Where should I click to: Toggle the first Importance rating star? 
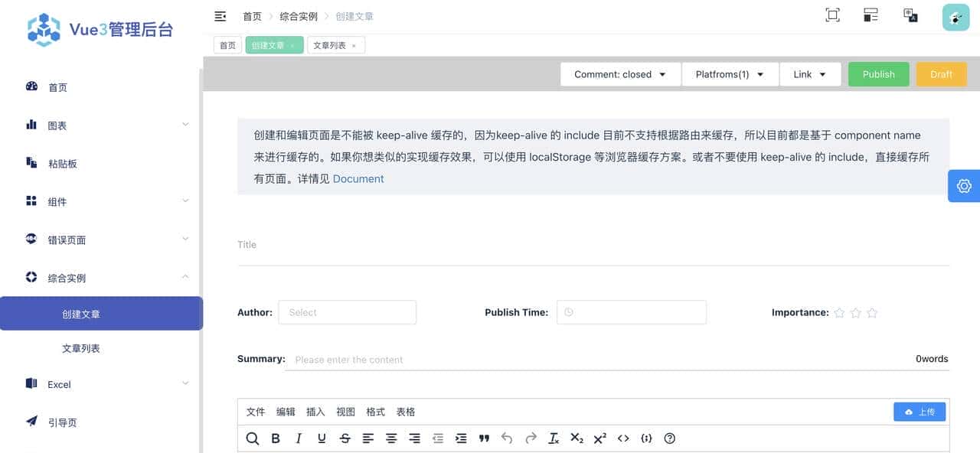[839, 312]
